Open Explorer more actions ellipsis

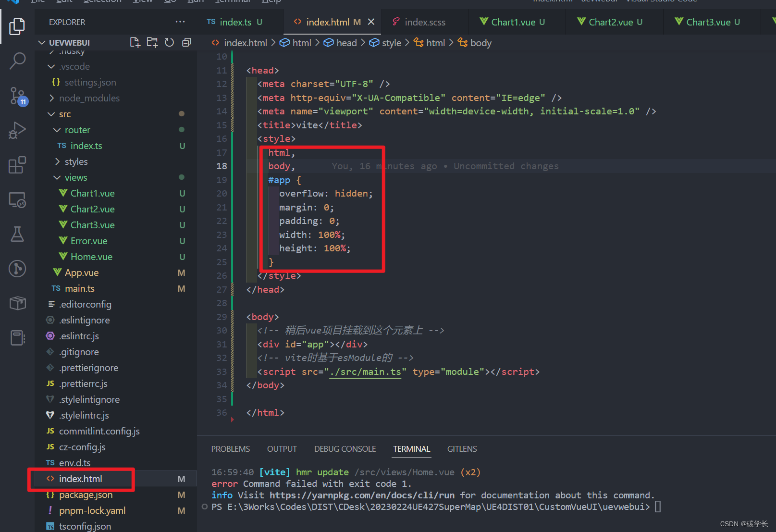click(x=180, y=22)
